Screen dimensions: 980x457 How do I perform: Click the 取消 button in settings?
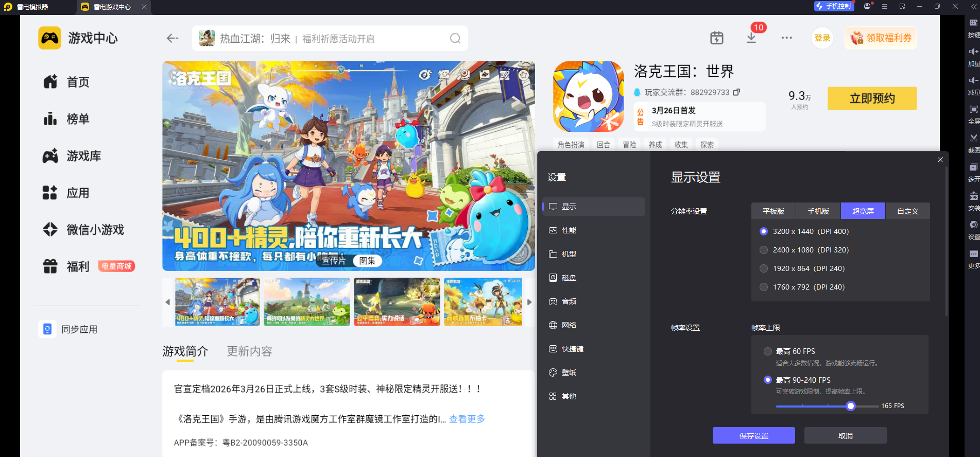click(846, 435)
